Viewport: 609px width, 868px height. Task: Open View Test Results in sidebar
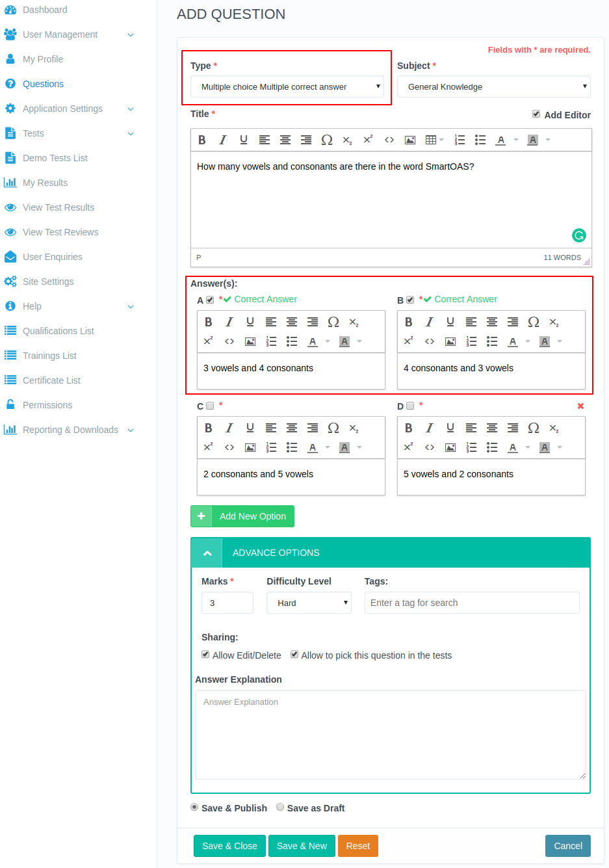58,207
